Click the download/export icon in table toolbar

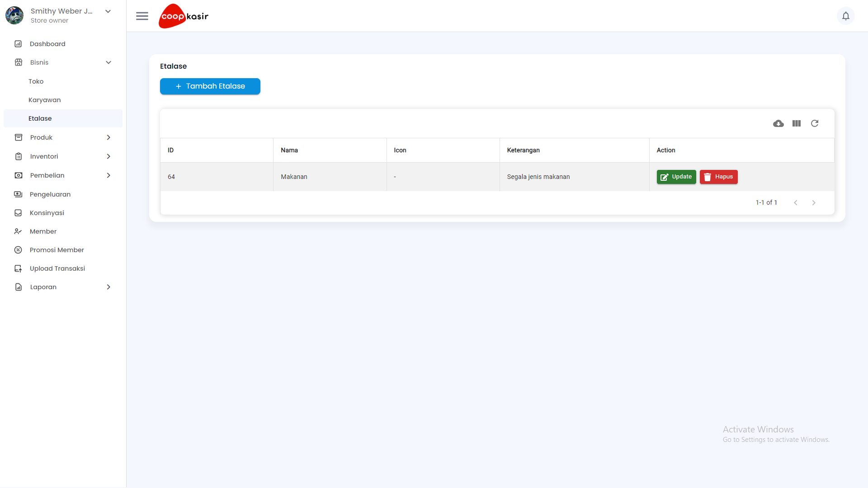778,123
